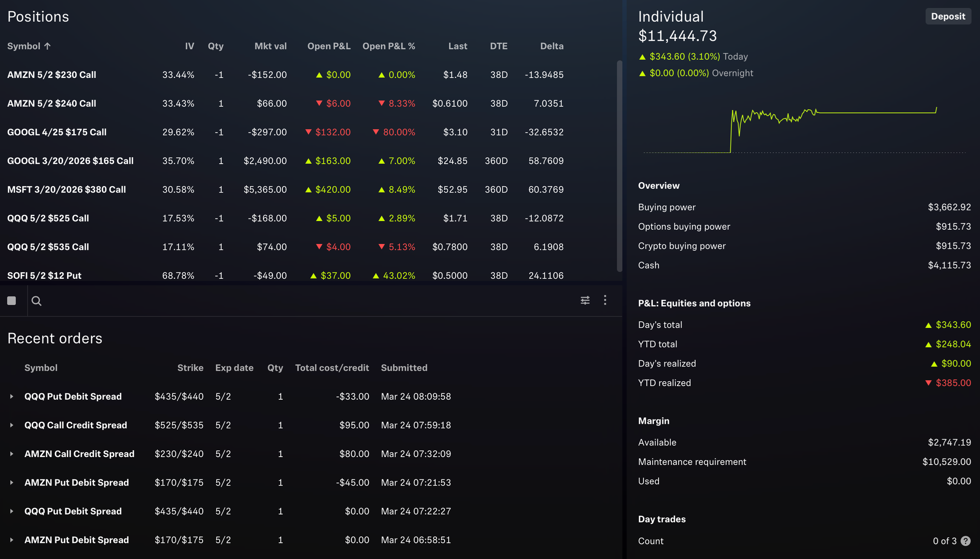The height and width of the screenshot is (559, 980).
Task: Click the Margin Available $2,747.19 value
Action: coord(949,442)
